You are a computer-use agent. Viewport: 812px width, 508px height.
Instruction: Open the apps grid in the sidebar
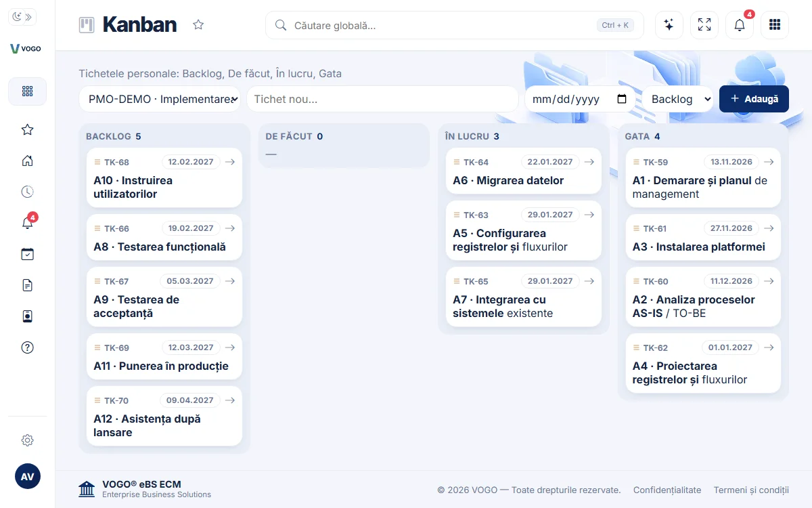[x=27, y=91]
